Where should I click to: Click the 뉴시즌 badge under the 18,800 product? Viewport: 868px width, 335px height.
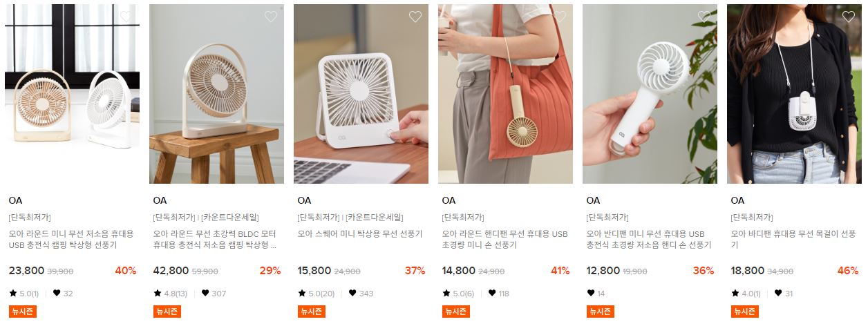coord(745,312)
